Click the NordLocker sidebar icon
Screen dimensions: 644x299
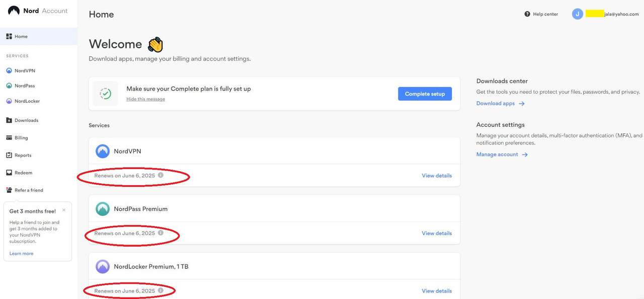click(x=9, y=101)
